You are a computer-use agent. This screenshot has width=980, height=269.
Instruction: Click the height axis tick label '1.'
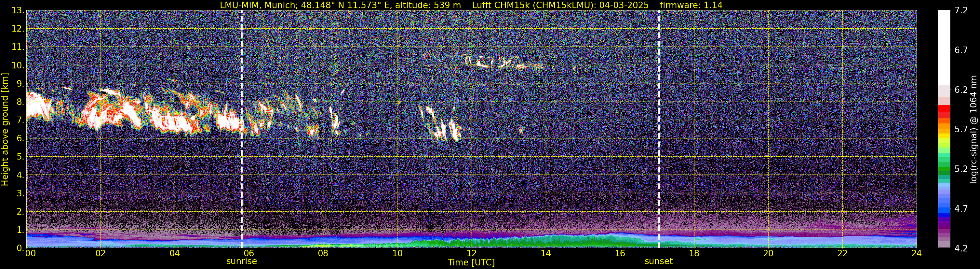coord(20,230)
